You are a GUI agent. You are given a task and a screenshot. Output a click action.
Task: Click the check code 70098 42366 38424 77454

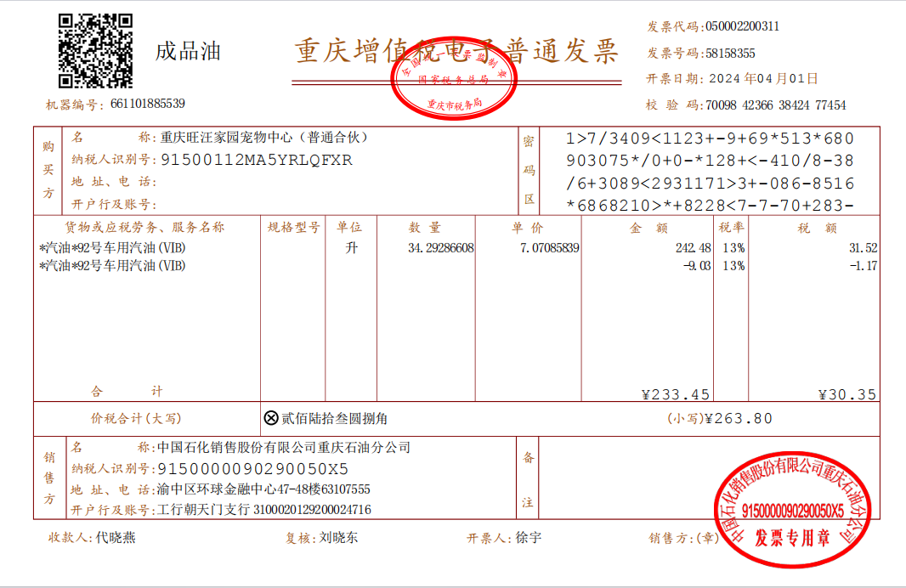(x=775, y=105)
